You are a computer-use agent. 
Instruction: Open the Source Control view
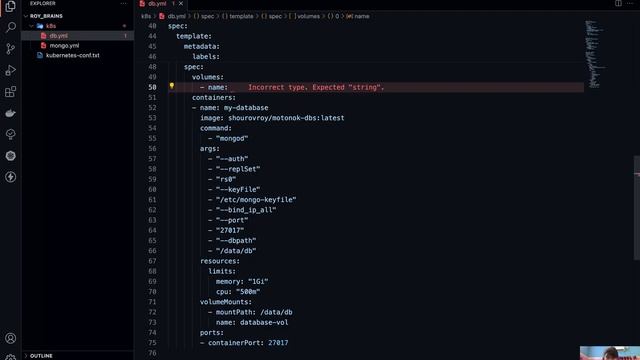pyautogui.click(x=11, y=49)
